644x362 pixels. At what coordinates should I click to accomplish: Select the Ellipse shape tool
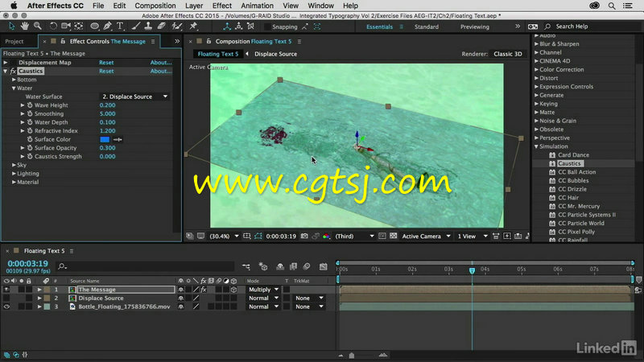tap(94, 27)
